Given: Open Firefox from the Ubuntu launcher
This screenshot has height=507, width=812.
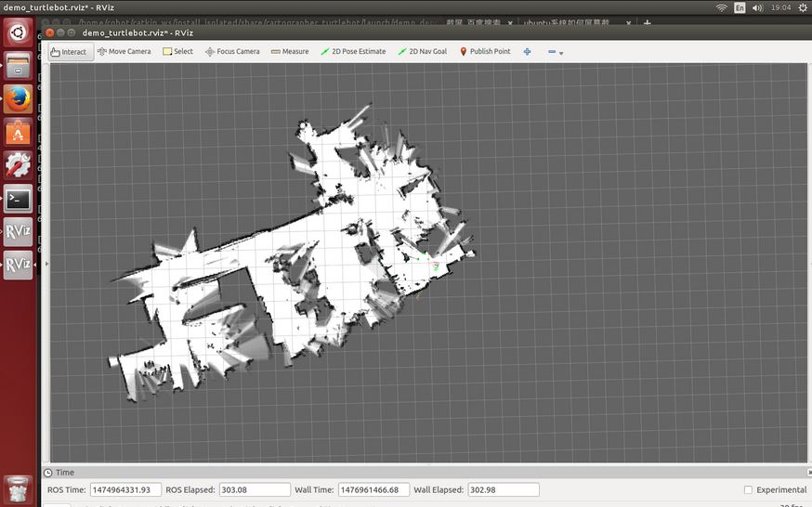Looking at the screenshot, I should 18,98.
